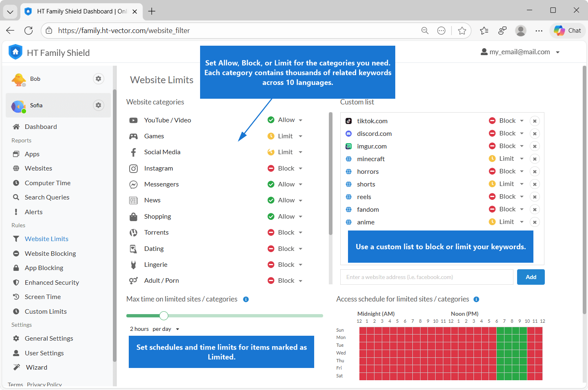Open Search Queries report
This screenshot has width=588, height=390.
(x=47, y=197)
